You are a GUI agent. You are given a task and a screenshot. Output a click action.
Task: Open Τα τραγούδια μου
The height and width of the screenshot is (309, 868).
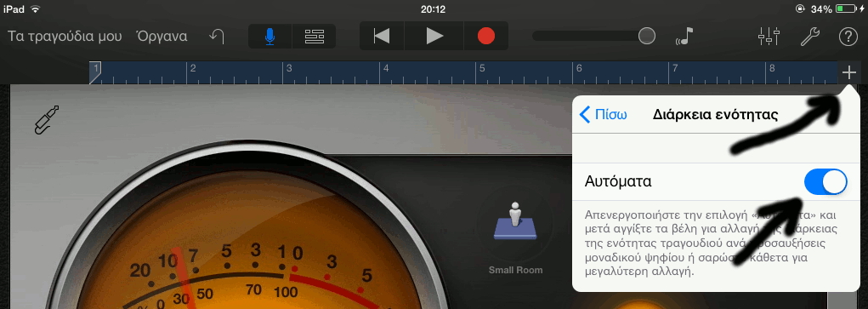pyautogui.click(x=65, y=37)
